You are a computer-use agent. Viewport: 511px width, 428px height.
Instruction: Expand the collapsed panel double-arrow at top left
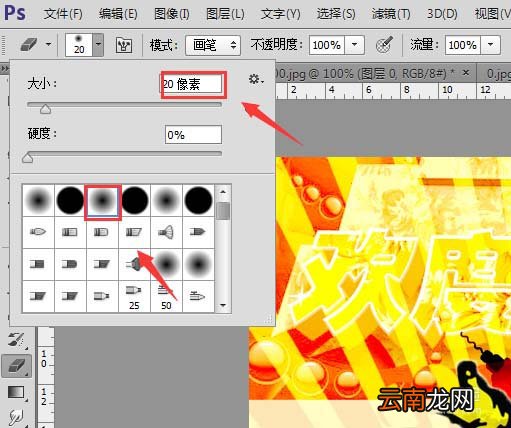pos(5,69)
